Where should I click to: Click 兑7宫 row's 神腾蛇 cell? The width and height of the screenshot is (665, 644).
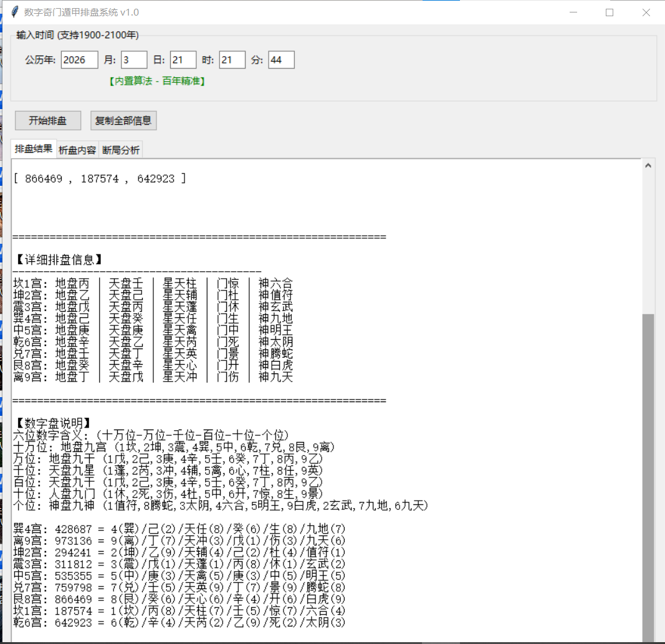point(275,353)
